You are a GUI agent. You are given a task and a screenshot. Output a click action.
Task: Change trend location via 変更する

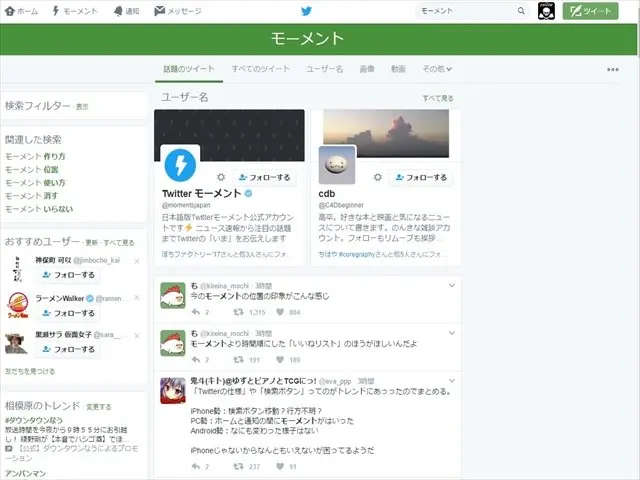coord(98,407)
